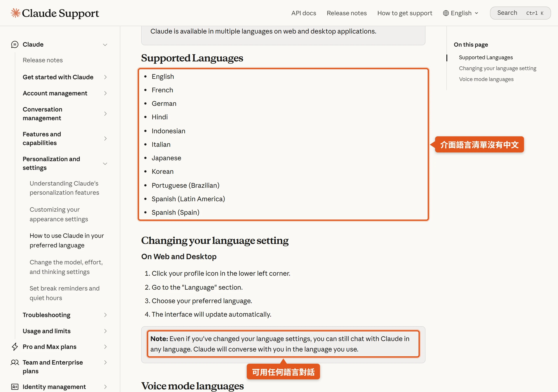
Task: Click the Claude Support starburst logo
Action: click(15, 13)
